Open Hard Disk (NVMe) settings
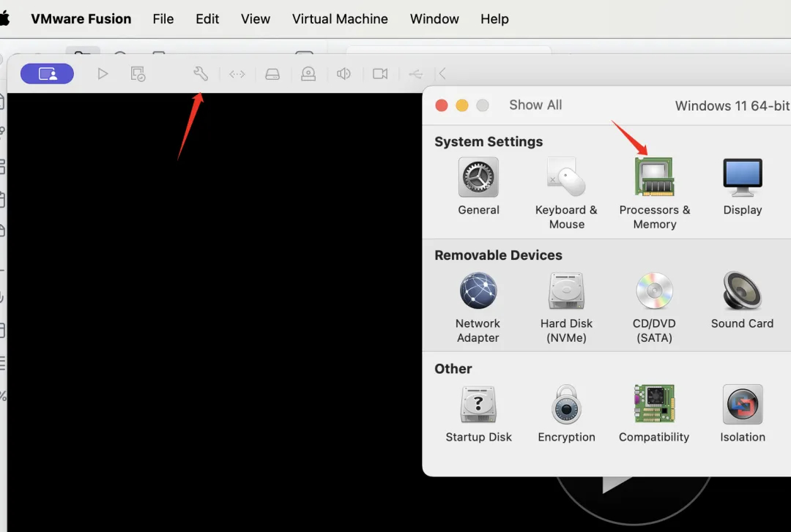This screenshot has height=532, width=791. [566, 307]
